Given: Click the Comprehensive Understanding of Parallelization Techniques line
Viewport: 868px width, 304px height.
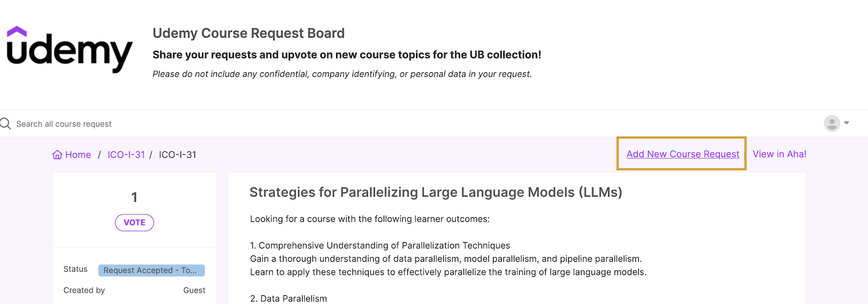Looking at the screenshot, I should [x=380, y=246].
